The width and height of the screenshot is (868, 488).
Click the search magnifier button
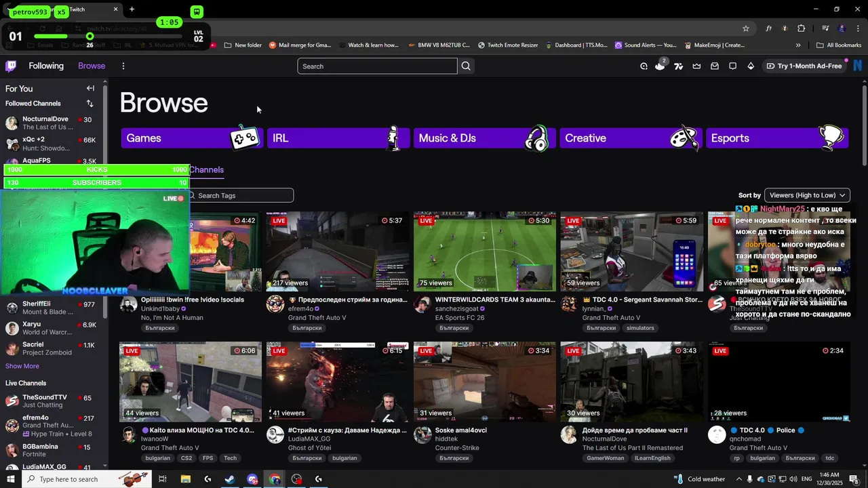tap(466, 66)
